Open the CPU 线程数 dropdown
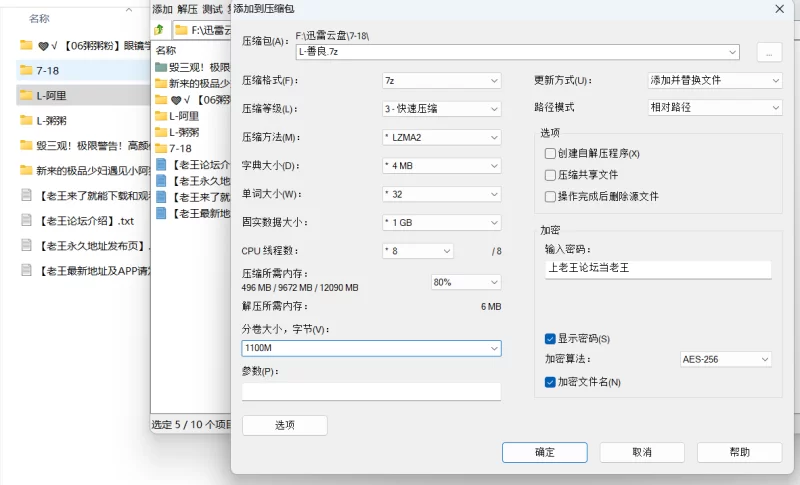This screenshot has width=800, height=485. (x=418, y=251)
